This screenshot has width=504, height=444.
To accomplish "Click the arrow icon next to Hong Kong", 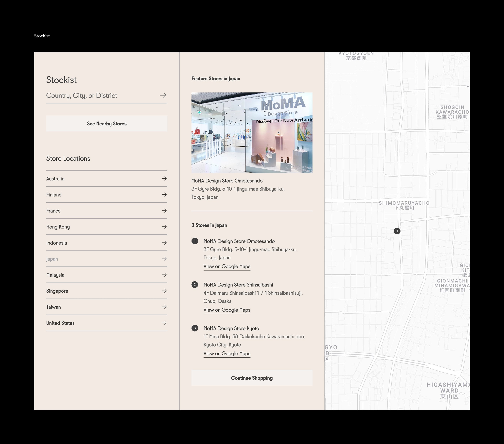I will pos(164,227).
